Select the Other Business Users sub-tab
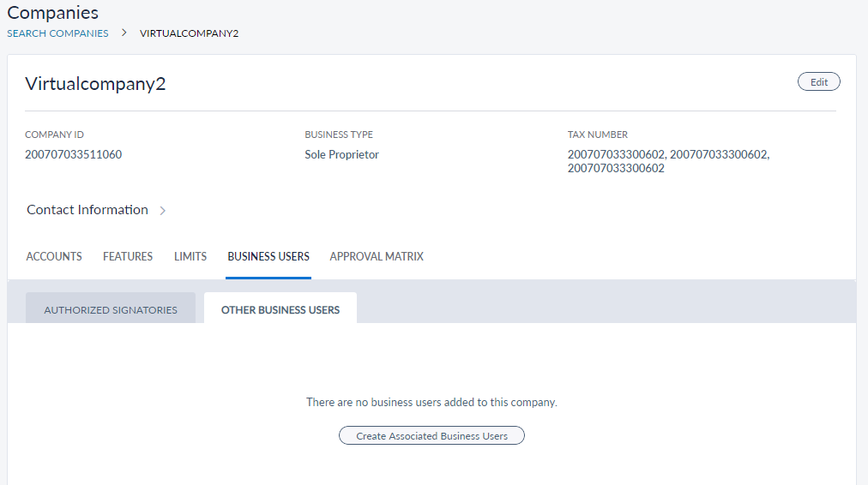The height and width of the screenshot is (485, 868). 280,309
